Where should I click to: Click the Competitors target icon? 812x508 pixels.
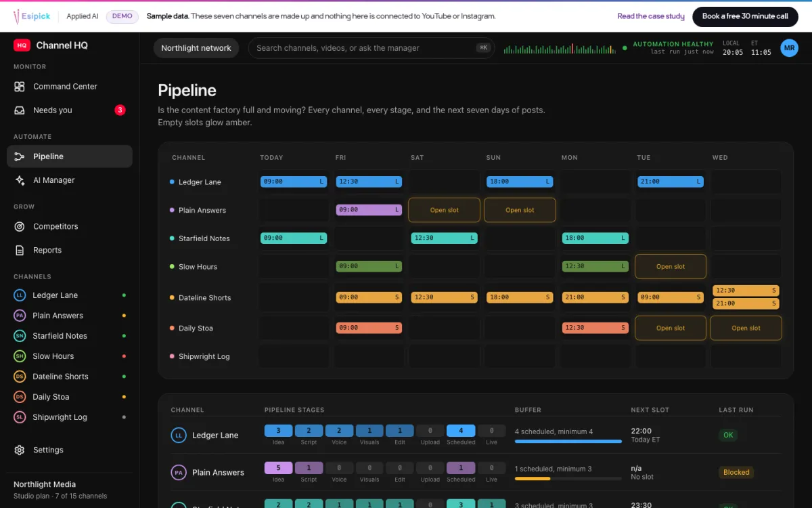pyautogui.click(x=20, y=227)
